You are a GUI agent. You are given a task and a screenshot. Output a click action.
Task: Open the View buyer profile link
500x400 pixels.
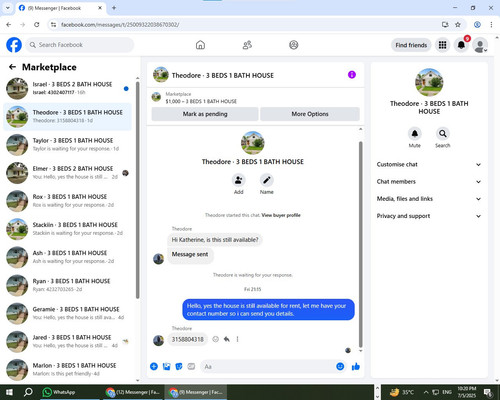[x=281, y=215]
